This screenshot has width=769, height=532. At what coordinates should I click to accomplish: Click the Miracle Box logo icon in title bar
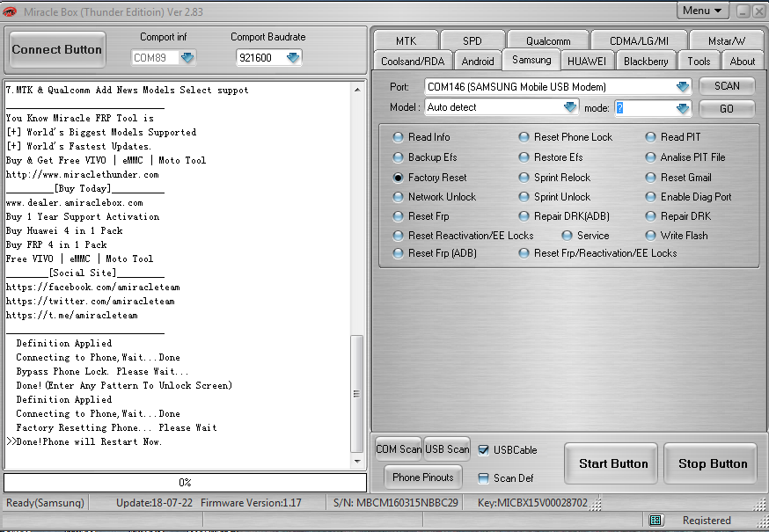point(10,11)
